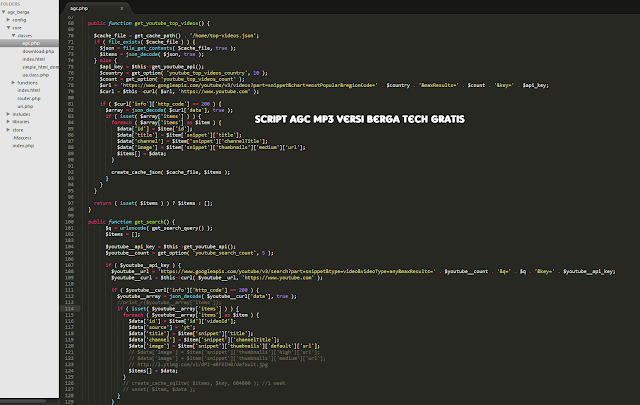
Task: Click the $cache_file assignment on line 70
Action: 176,36
